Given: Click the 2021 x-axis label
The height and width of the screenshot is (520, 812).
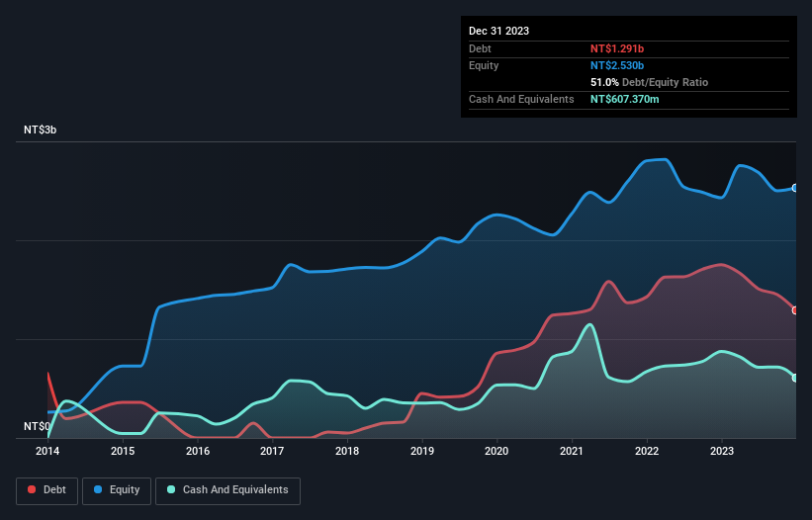Looking at the screenshot, I should click(572, 451).
